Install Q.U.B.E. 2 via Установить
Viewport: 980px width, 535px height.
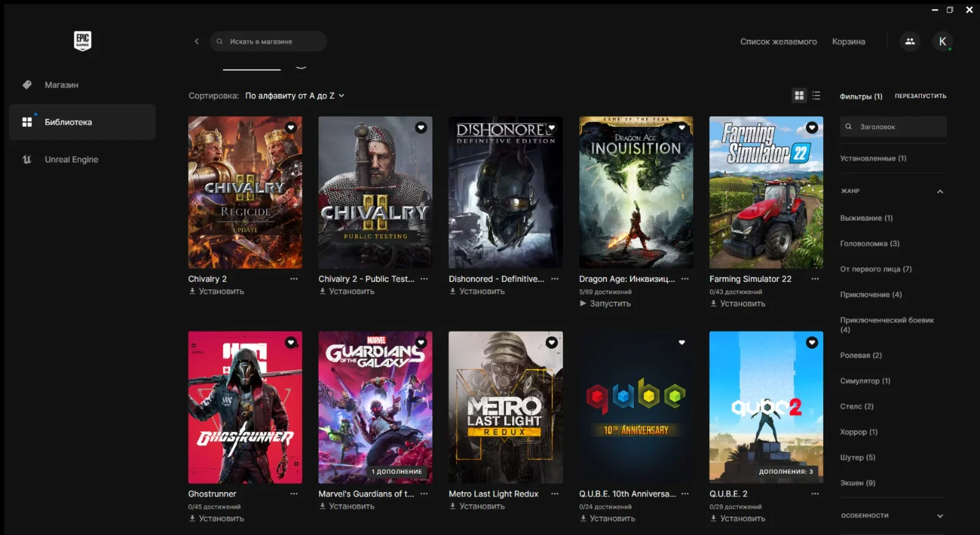point(737,519)
